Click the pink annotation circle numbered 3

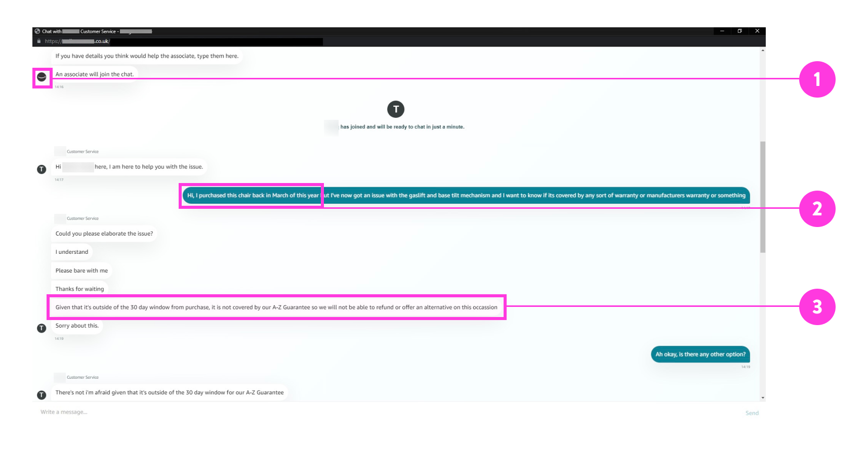pos(817,307)
